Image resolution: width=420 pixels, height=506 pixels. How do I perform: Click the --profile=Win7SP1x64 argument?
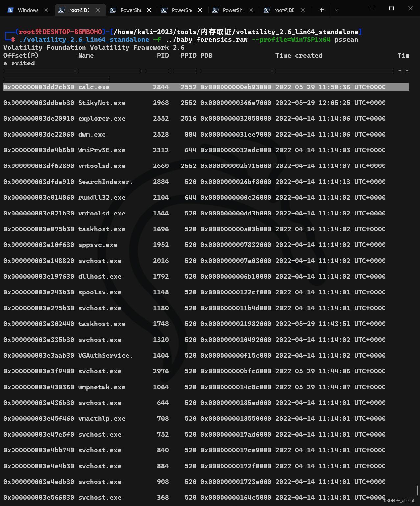point(291,39)
